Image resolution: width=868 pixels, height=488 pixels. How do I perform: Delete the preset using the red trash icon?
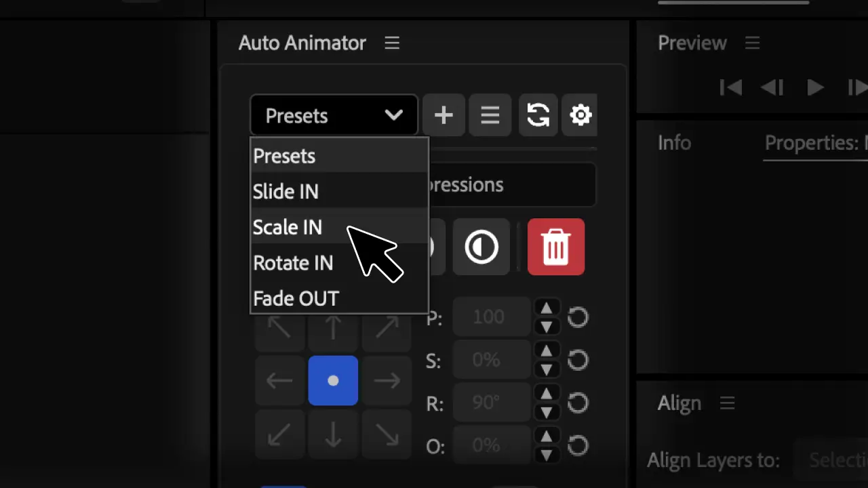(556, 247)
